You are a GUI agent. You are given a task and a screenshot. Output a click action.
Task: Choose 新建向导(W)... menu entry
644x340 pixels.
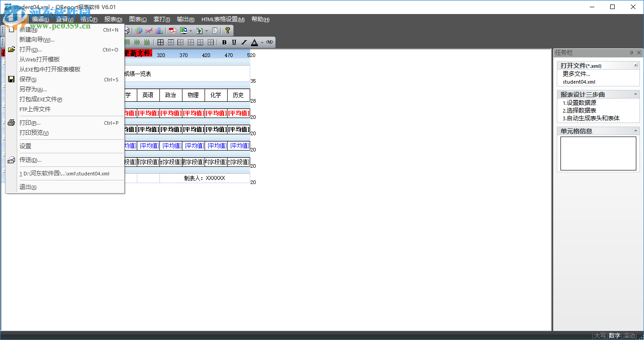[x=65, y=40]
